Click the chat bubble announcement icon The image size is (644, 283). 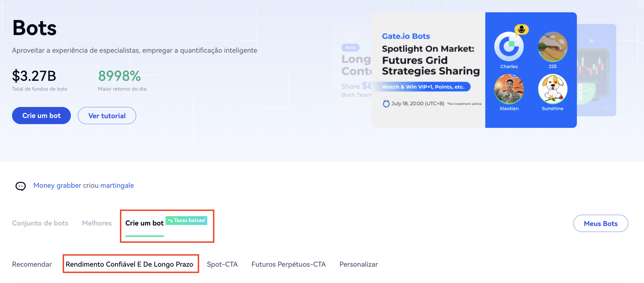21,186
